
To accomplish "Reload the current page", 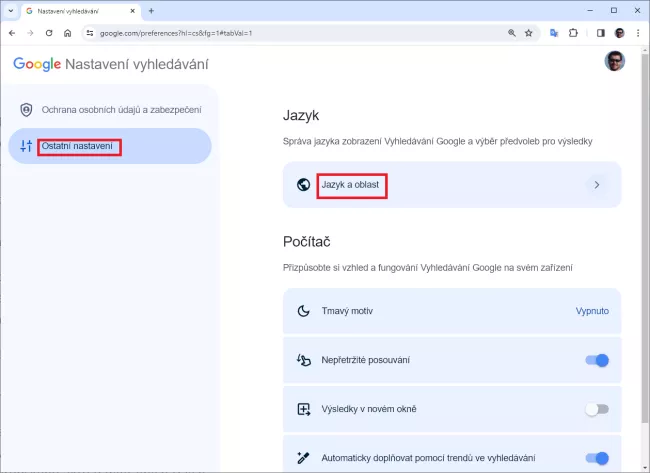I will (x=49, y=33).
